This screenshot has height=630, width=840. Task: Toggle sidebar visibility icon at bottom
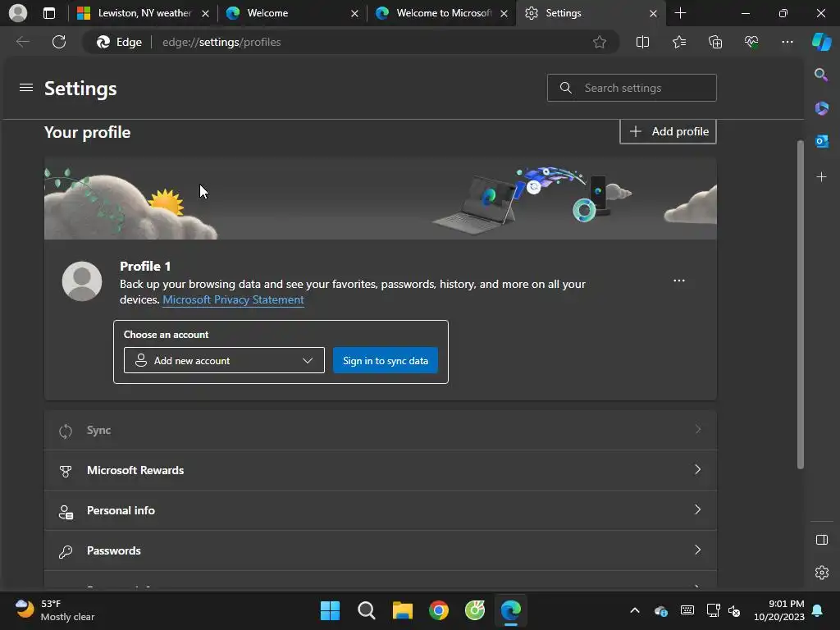point(821,540)
